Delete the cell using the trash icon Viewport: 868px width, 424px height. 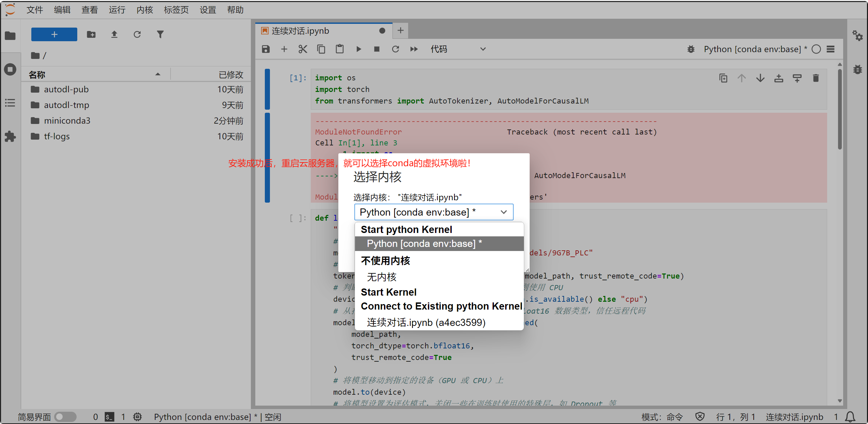point(816,78)
